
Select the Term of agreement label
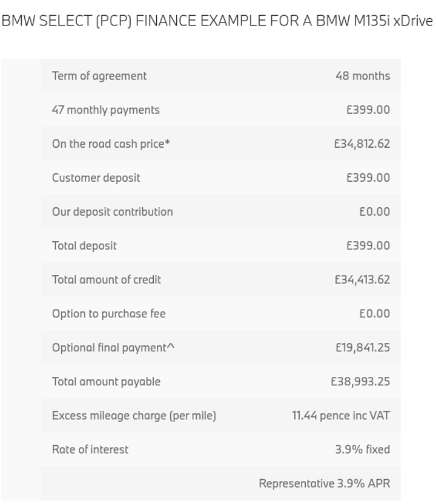pos(99,76)
